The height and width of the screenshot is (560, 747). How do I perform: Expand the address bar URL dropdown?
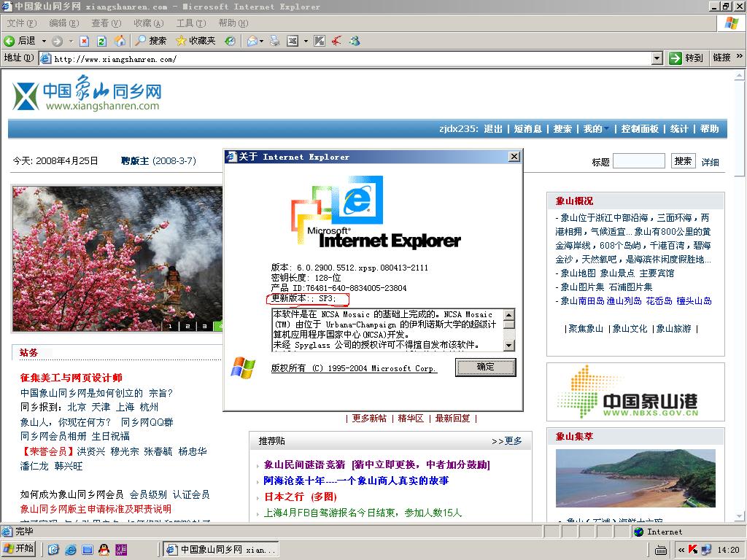coord(657,58)
